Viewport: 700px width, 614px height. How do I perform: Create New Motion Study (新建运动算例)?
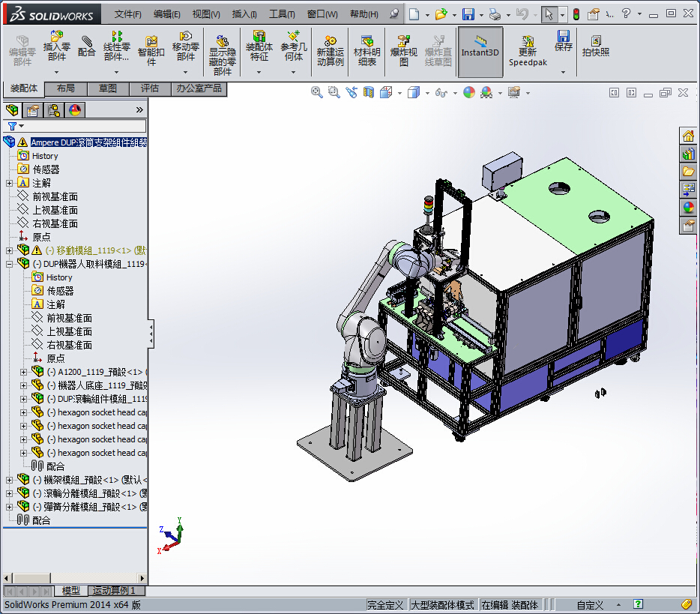pyautogui.click(x=331, y=50)
